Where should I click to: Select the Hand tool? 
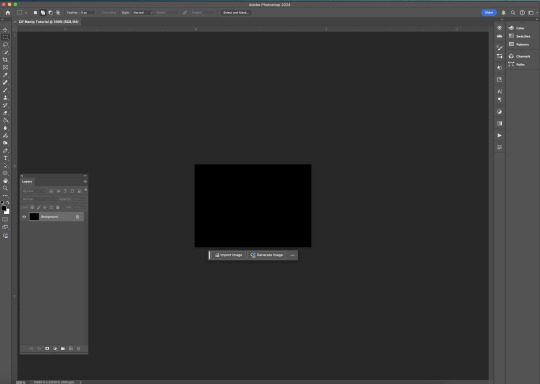(x=5, y=180)
